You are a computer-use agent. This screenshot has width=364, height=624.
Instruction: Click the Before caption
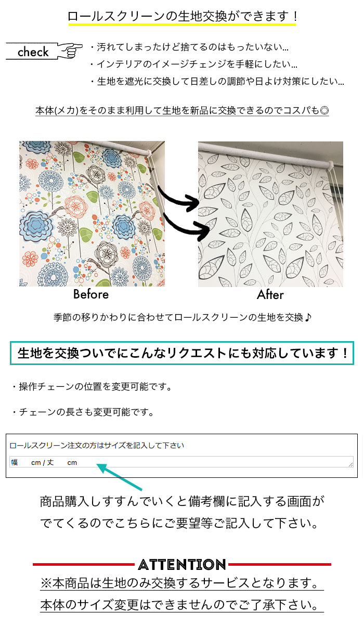(x=91, y=294)
